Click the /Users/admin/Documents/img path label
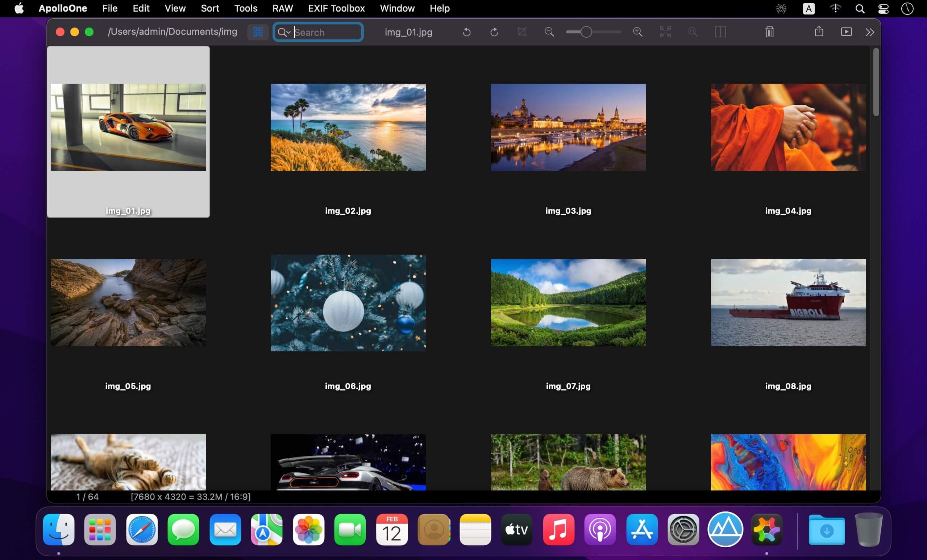Viewport: 927px width, 560px height. click(x=172, y=32)
